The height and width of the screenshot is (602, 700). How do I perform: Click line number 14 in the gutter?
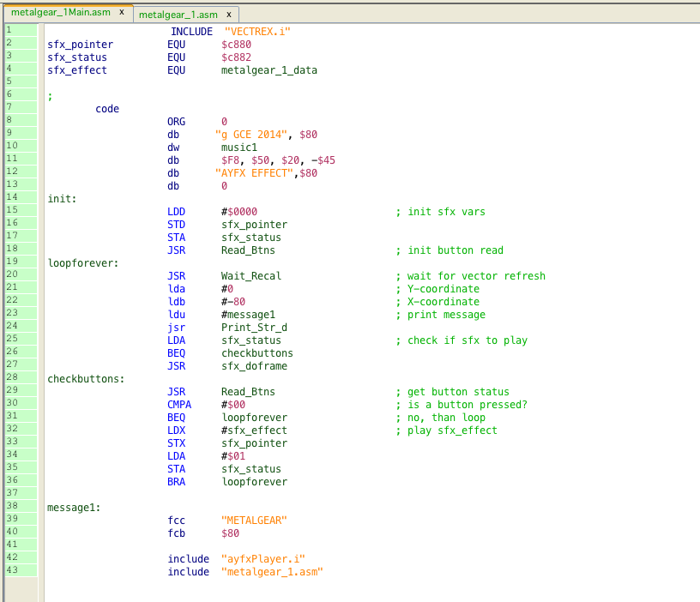[x=11, y=197]
